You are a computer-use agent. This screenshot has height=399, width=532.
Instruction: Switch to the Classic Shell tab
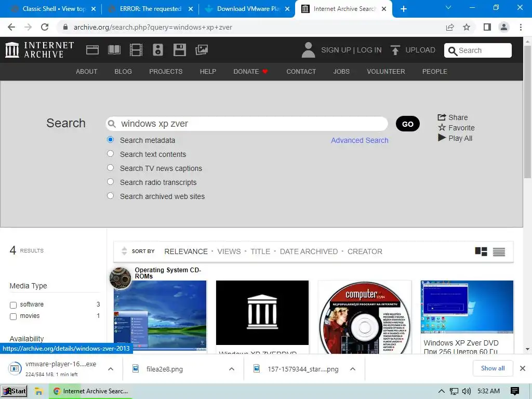tap(54, 9)
